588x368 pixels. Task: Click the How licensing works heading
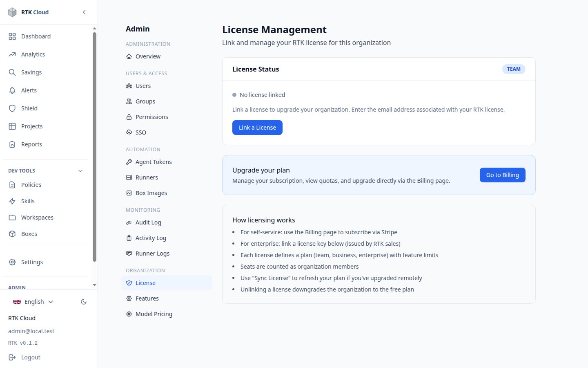[x=264, y=220]
